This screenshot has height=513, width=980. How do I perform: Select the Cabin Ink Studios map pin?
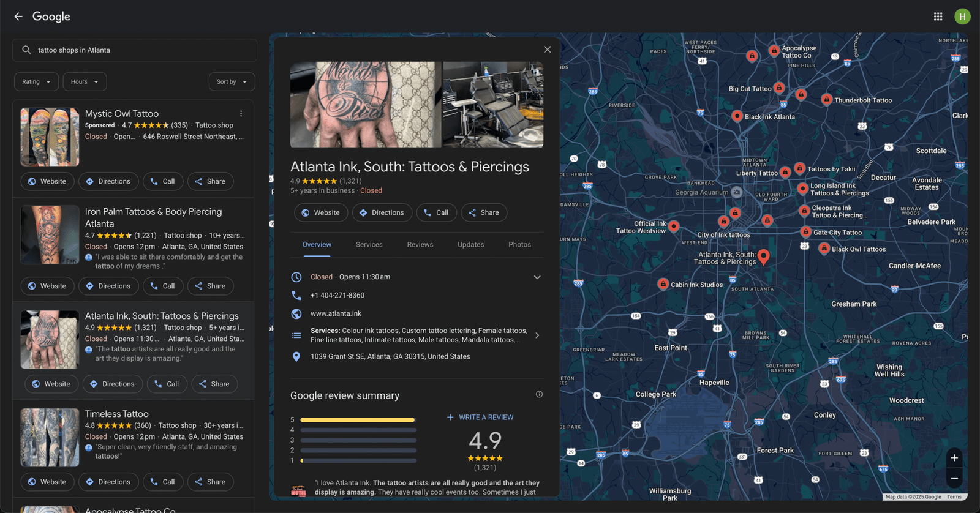click(663, 284)
